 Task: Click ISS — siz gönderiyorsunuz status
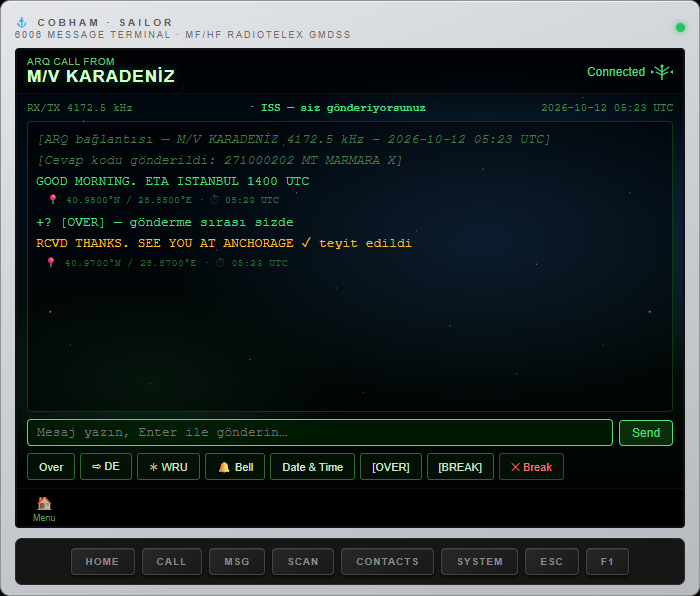pos(343,108)
